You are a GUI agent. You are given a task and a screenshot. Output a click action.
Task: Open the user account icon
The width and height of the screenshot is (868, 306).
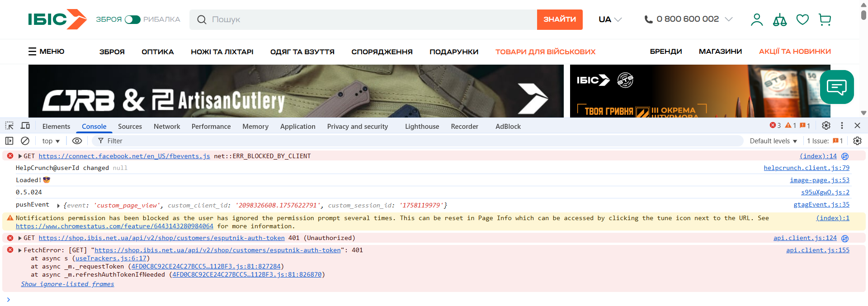[x=757, y=19]
